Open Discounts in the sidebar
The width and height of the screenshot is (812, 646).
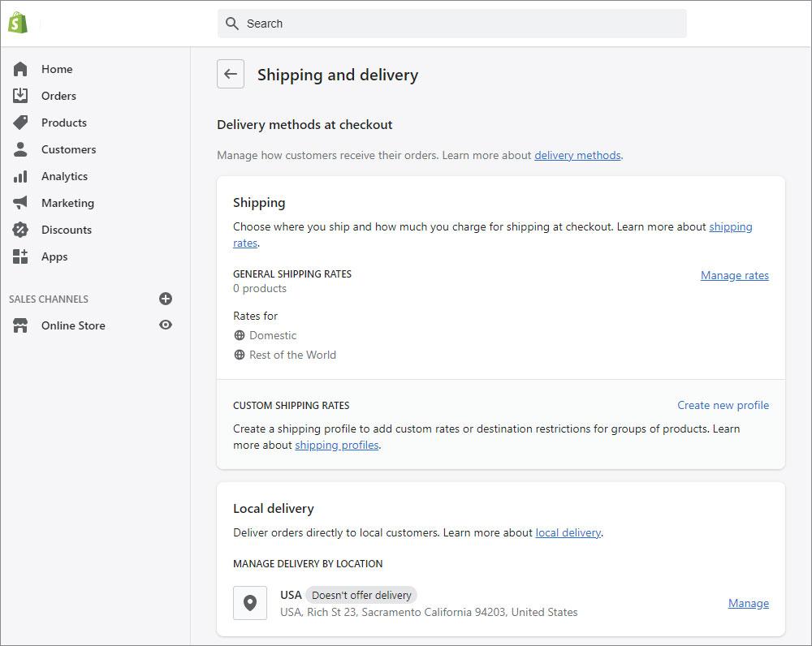tap(67, 230)
